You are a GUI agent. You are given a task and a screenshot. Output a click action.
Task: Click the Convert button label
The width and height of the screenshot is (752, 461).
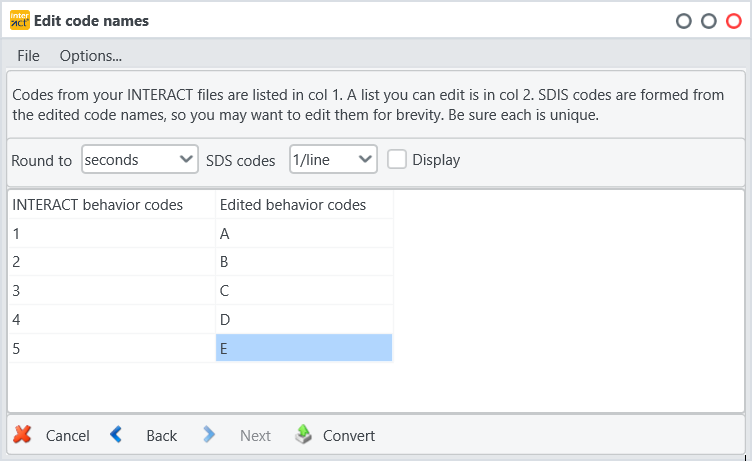click(x=349, y=436)
